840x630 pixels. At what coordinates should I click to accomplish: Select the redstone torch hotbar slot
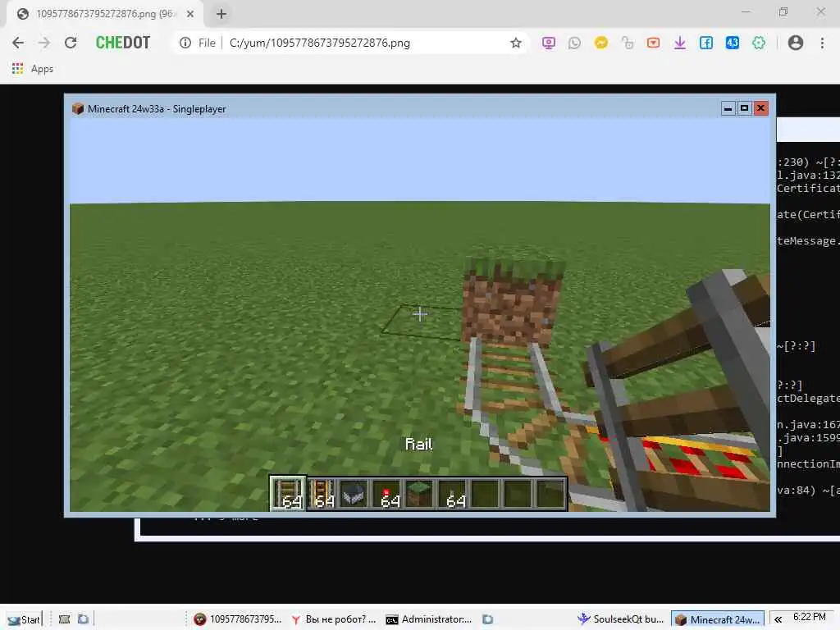point(387,493)
